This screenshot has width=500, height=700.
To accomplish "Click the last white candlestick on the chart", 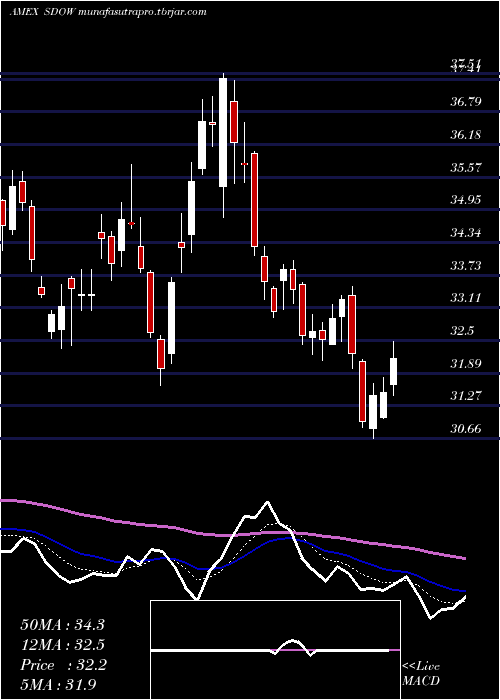I will [394, 371].
